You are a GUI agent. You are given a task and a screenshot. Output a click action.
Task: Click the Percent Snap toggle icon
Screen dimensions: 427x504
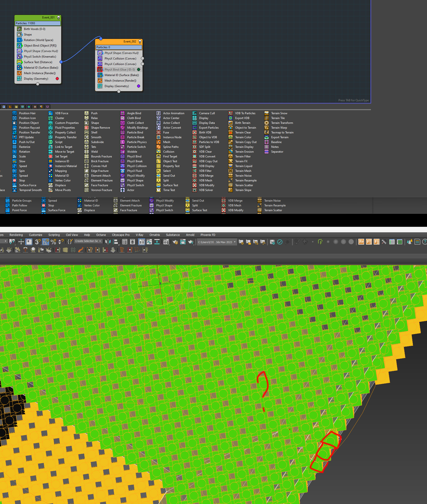(53, 242)
